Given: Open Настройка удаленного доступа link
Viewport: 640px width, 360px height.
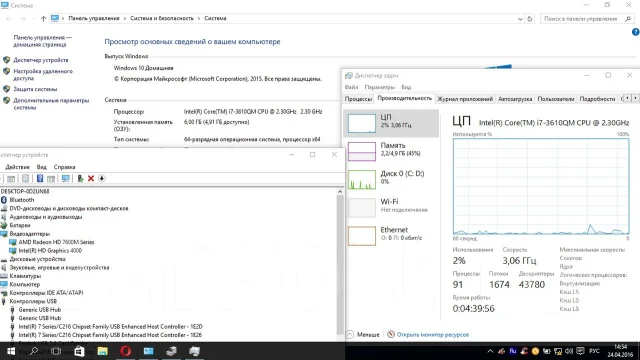Looking at the screenshot, I should 43,75.
